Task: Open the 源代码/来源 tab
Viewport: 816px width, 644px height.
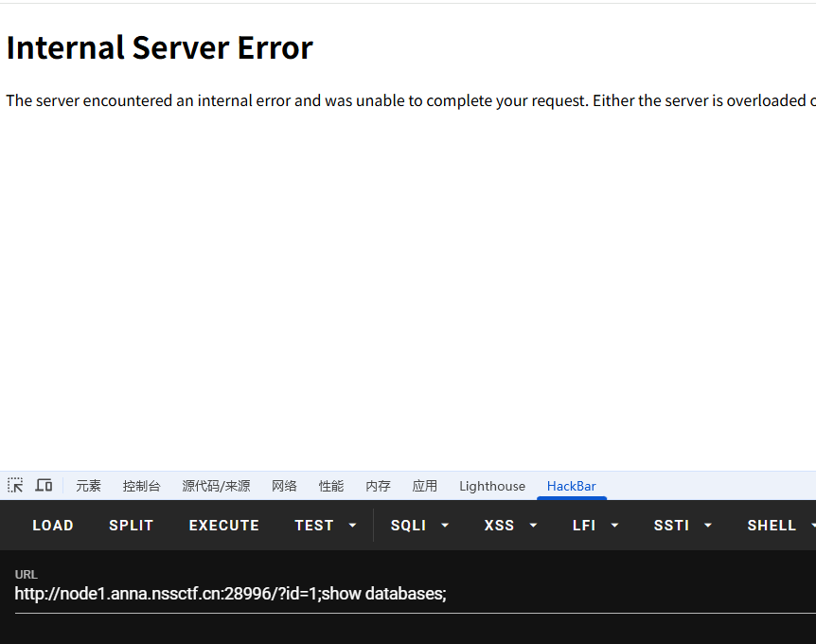Action: click(x=216, y=486)
